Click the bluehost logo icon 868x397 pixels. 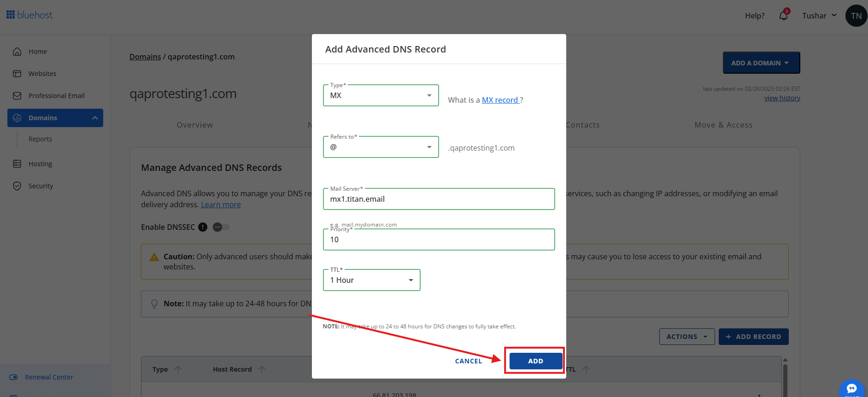coord(10,14)
